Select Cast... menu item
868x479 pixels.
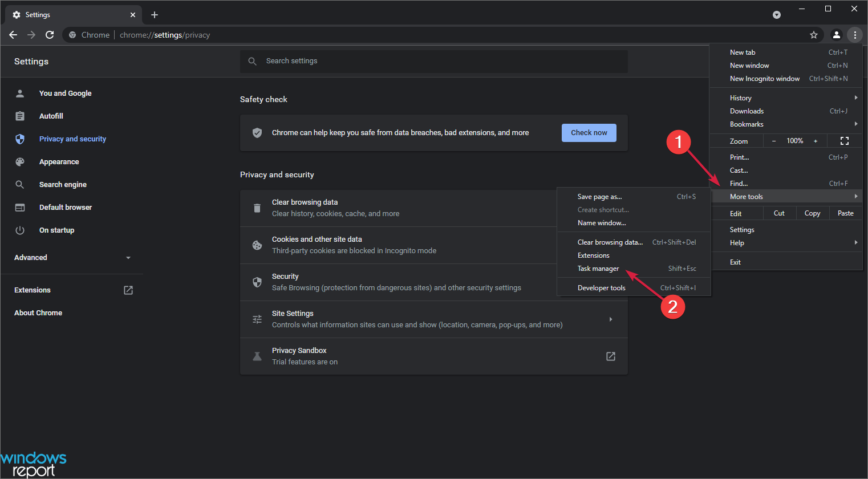(786, 171)
